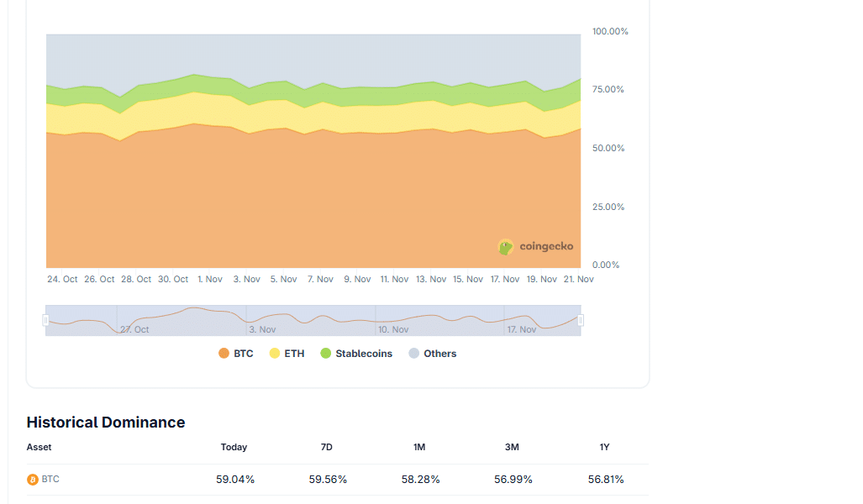Click the Bitcoin icon in the table row

[33, 480]
